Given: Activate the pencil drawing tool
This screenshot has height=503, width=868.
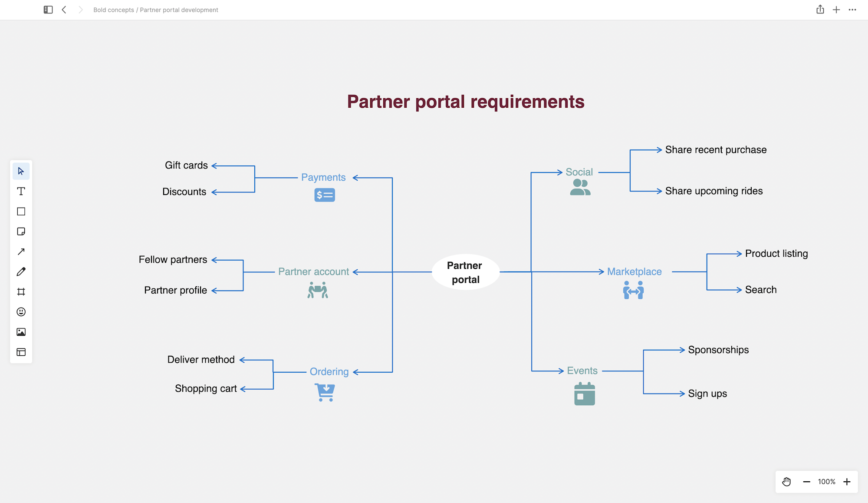Looking at the screenshot, I should click(21, 272).
